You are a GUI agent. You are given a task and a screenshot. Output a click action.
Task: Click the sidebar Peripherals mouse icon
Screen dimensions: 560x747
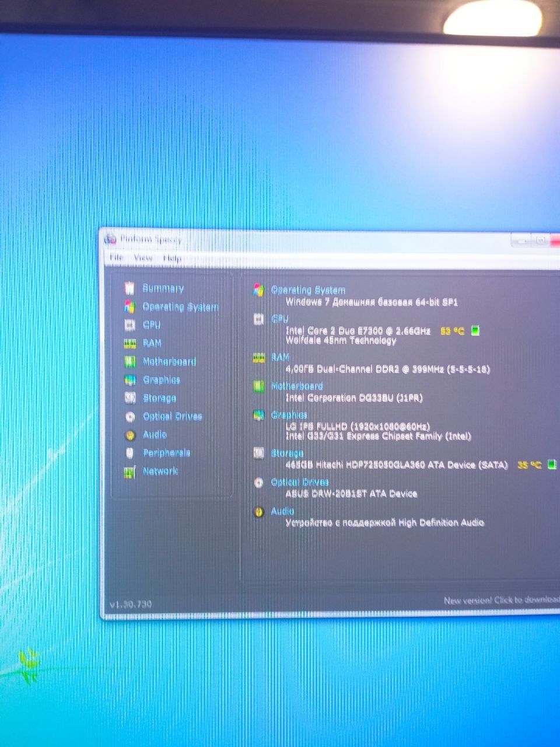[129, 453]
